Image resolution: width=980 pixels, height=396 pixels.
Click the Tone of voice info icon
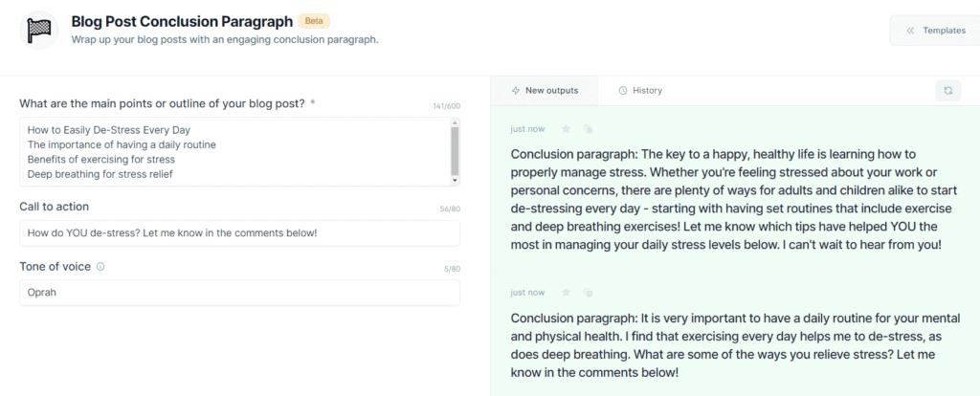tap(101, 267)
